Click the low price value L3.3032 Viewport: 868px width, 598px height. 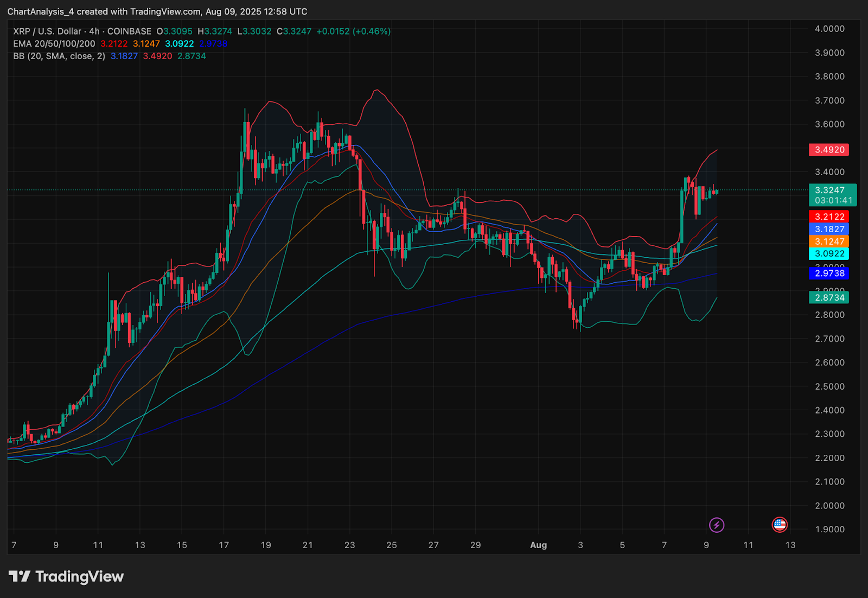pyautogui.click(x=254, y=31)
